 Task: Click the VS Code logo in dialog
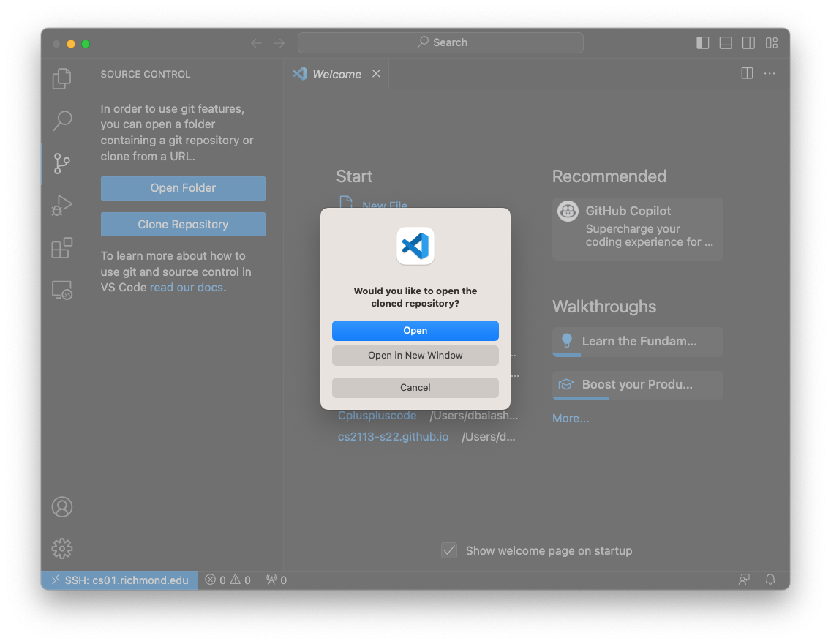click(415, 246)
